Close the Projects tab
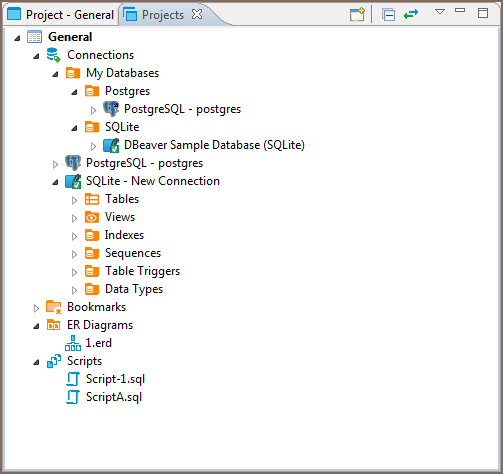Screen dimensions: 503x474 point(197,14)
